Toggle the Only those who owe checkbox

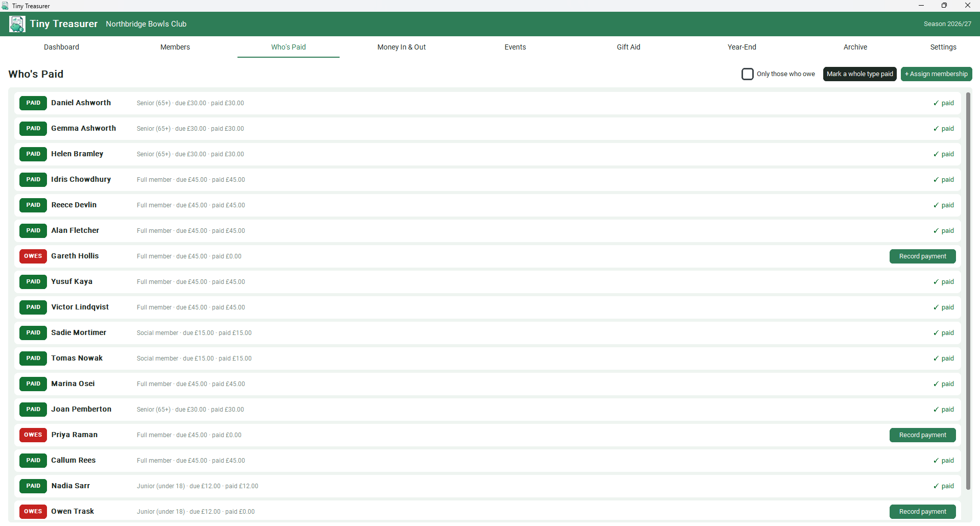(747, 74)
